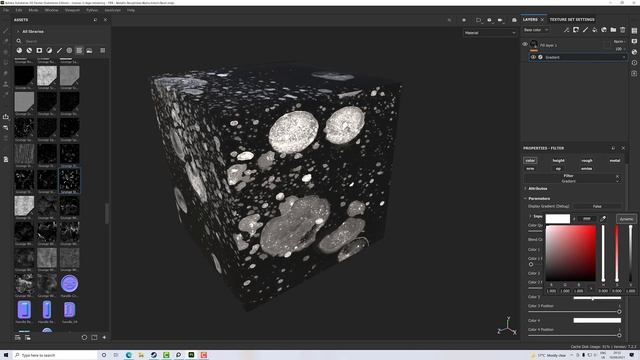Filter assets by brushes icon
Image resolution: width=640 pixels, height=360 pixels.
click(x=59, y=51)
